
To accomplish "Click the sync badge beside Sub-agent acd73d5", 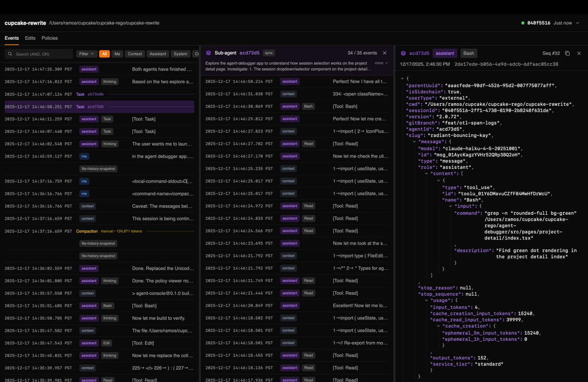I will [x=269, y=53].
